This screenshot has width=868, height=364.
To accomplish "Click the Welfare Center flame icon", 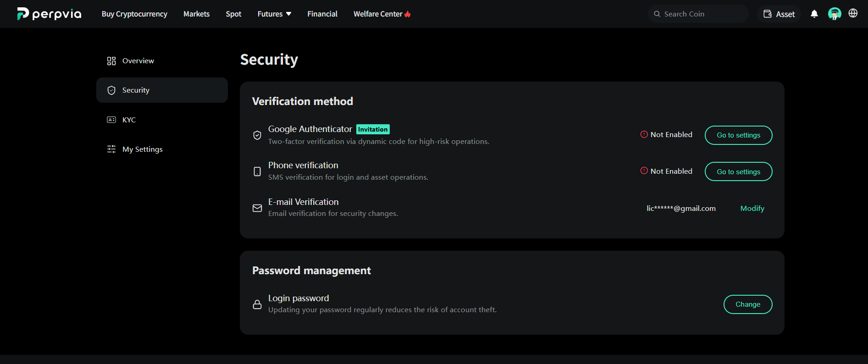I will (408, 14).
